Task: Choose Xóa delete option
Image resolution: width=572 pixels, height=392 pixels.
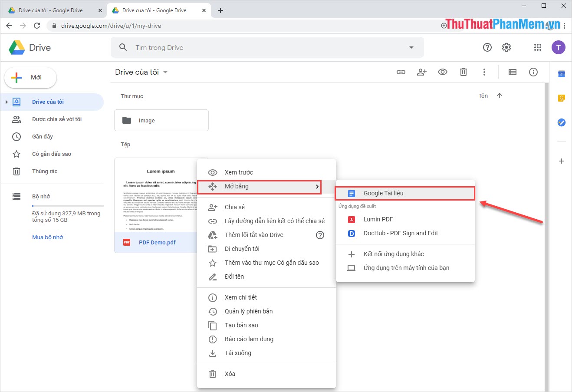Action: coord(266,374)
